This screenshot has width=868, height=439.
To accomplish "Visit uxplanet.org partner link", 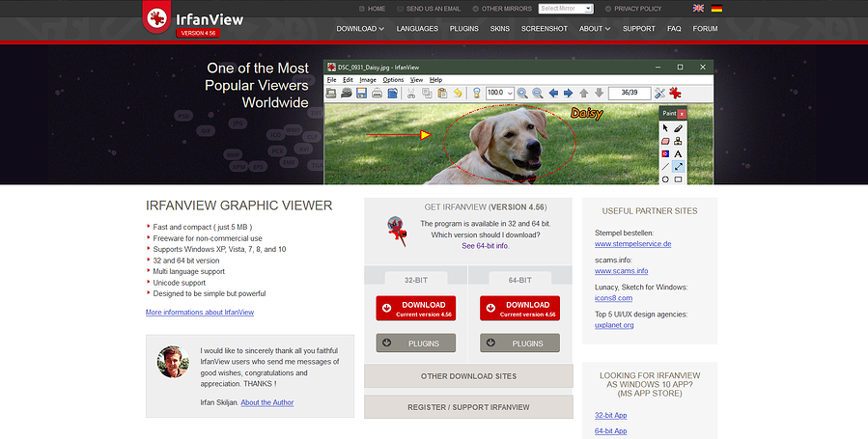I will 614,325.
